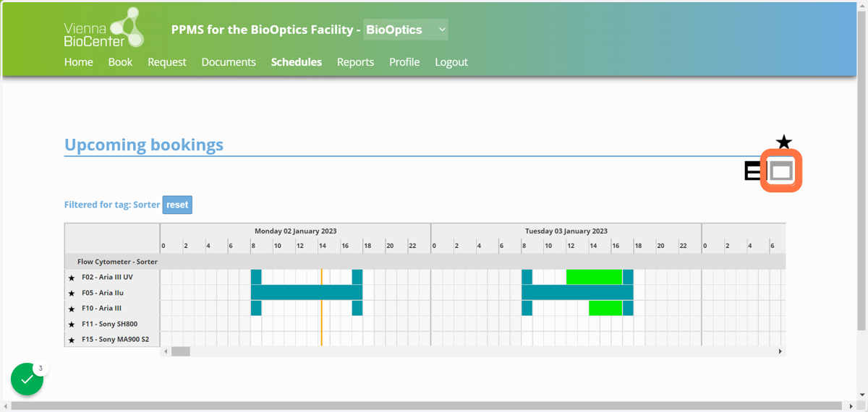Open the Request menu item
This screenshot has width=868, height=412.
(x=167, y=62)
